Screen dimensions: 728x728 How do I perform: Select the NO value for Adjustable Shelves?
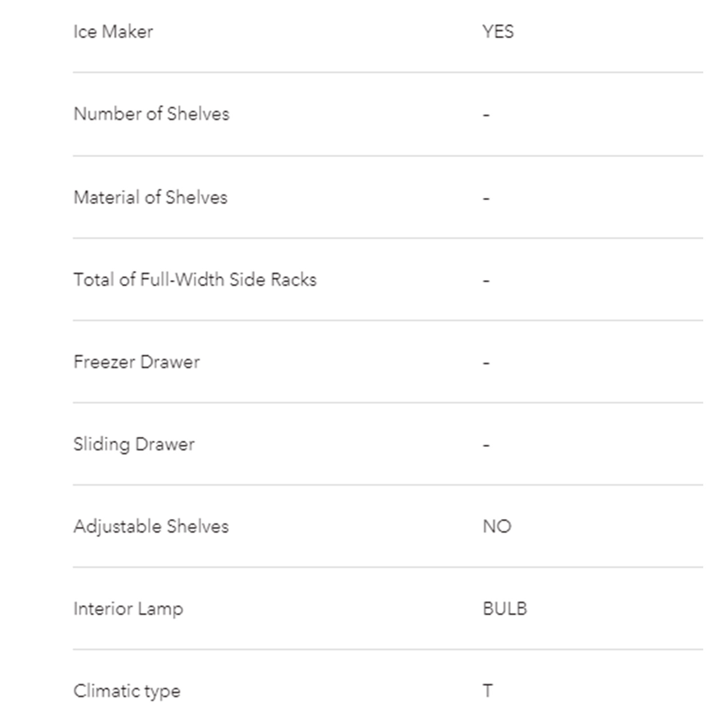pyautogui.click(x=497, y=527)
